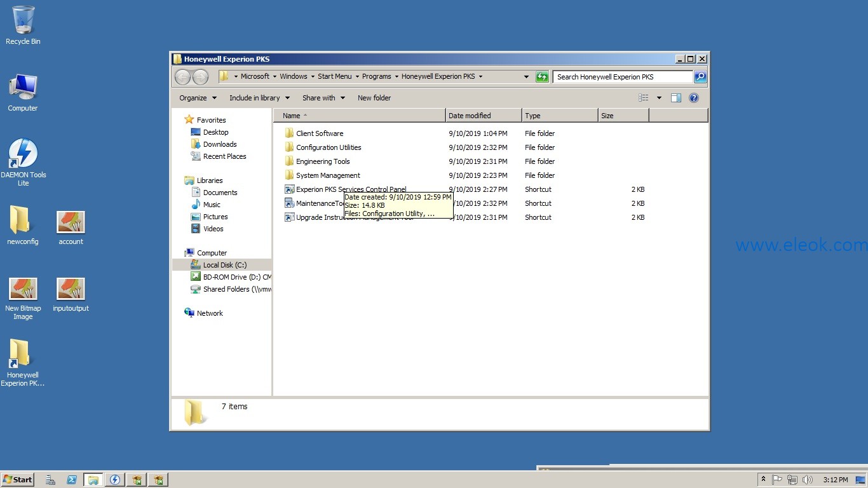Image resolution: width=868 pixels, height=488 pixels.
Task: Open the Share with dropdown
Action: coord(323,98)
